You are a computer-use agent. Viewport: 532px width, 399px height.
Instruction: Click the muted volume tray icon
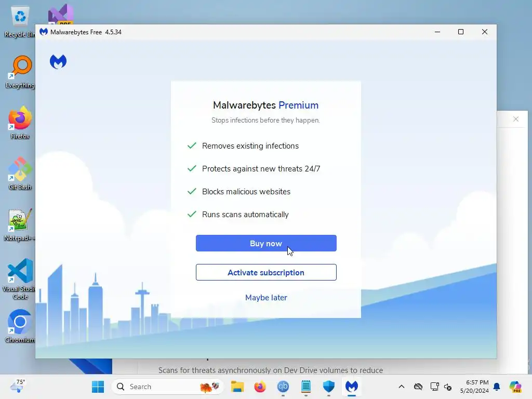(x=448, y=387)
